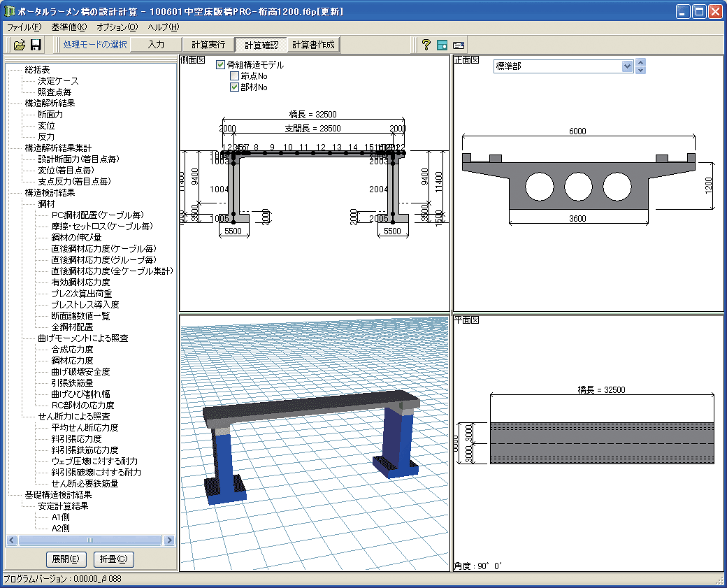This screenshot has width=727, height=588.
Task: Select せん断力による照査 node
Action: (x=73, y=417)
